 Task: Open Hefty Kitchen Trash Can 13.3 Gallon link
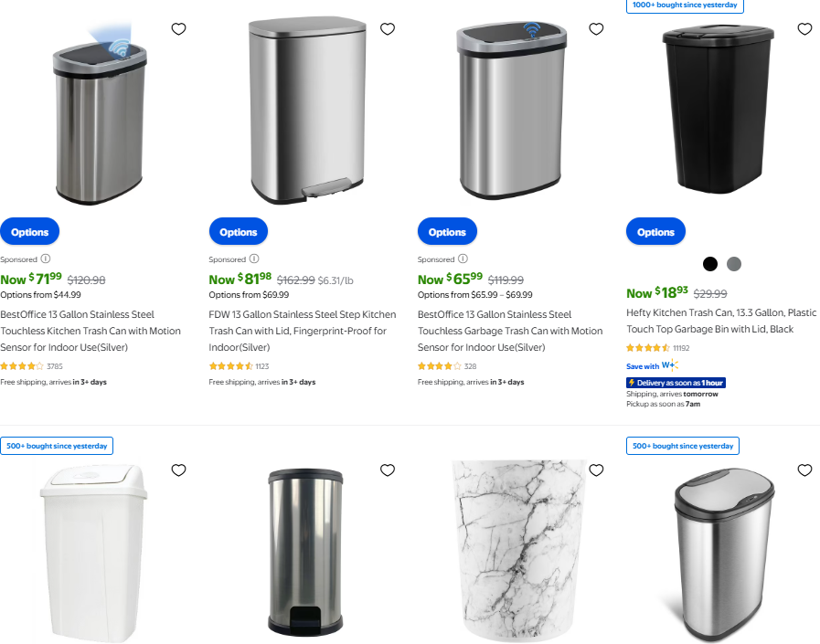[721, 321]
